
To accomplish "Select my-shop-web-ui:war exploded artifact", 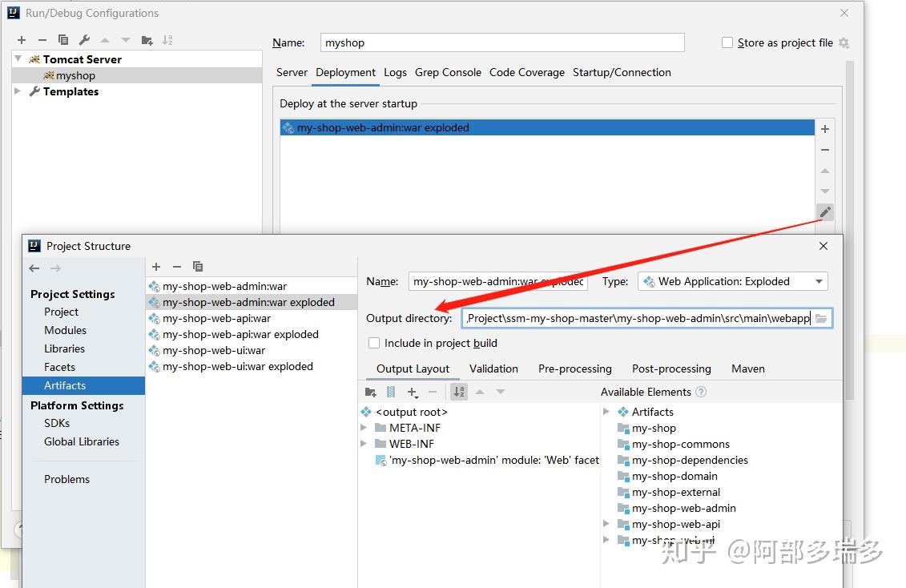I will click(x=237, y=366).
